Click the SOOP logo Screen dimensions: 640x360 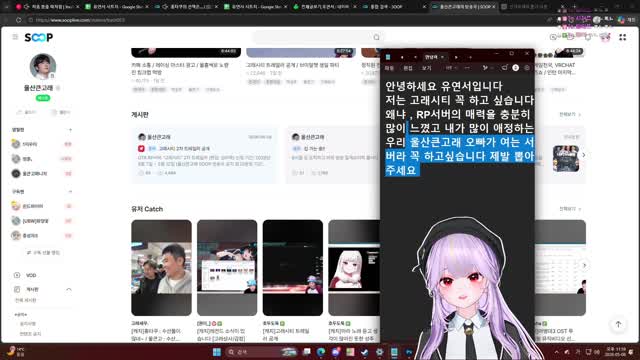click(x=39, y=38)
